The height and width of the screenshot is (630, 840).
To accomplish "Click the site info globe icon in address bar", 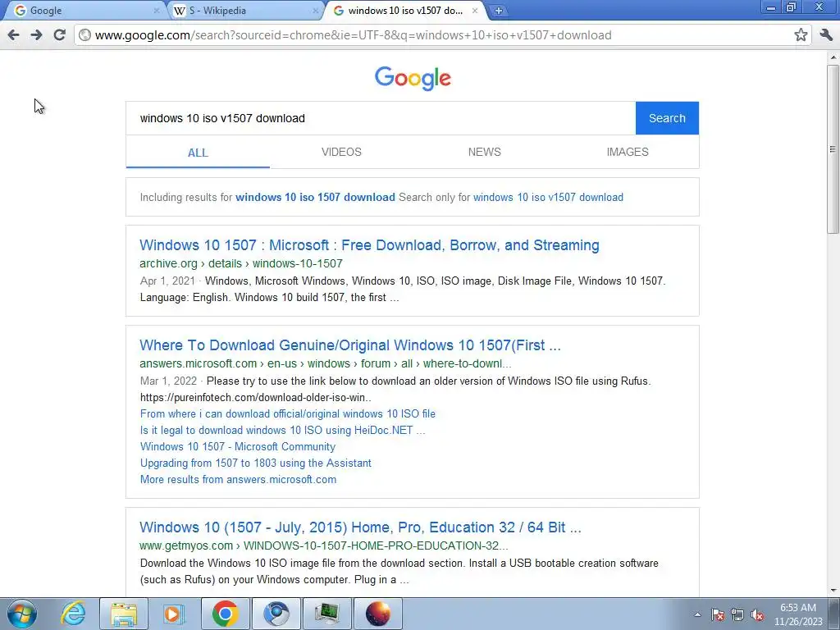I will coord(84,34).
